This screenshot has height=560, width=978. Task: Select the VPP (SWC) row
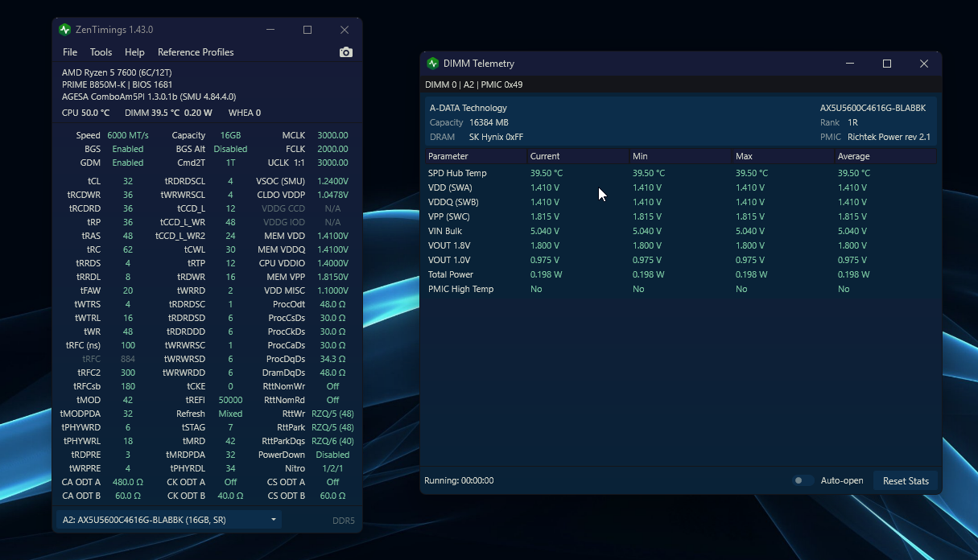click(681, 216)
